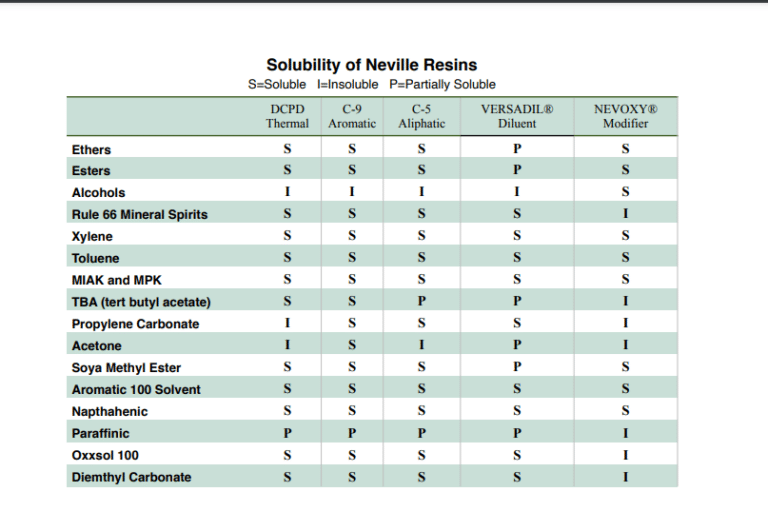Click the Ethers VERSADIL Diluent cell 'P'
768x531 pixels.
517,148
